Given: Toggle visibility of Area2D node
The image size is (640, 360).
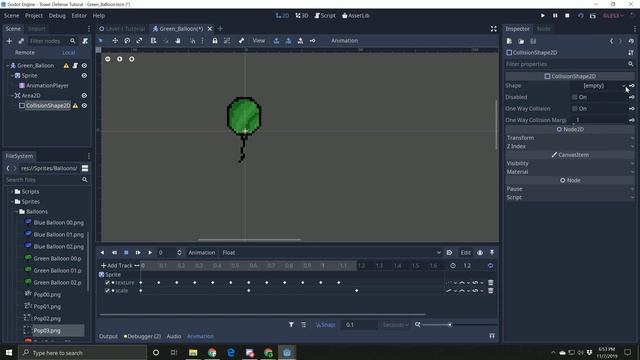Looking at the screenshot, I should (84, 96).
